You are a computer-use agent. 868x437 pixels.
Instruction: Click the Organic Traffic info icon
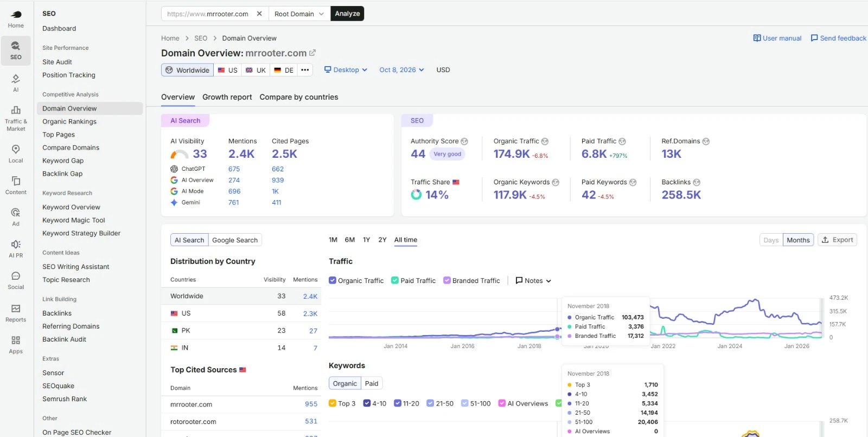[x=545, y=142]
